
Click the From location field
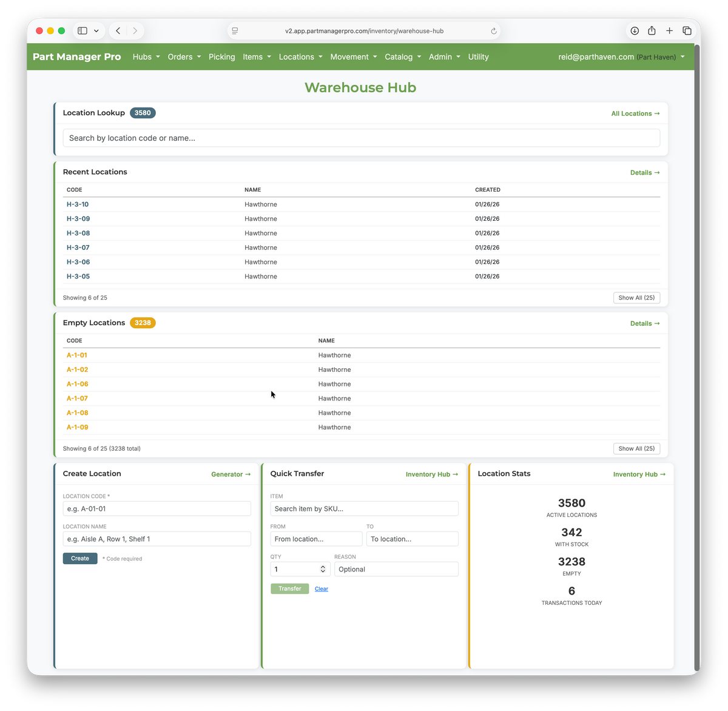tap(316, 539)
